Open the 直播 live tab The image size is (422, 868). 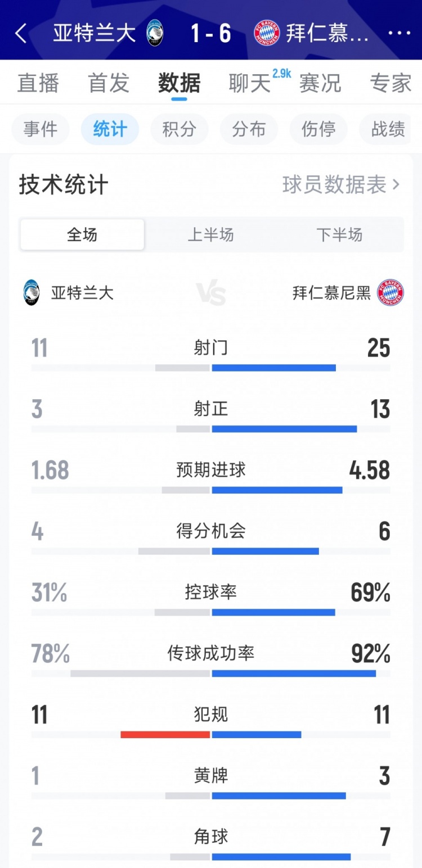tap(38, 83)
